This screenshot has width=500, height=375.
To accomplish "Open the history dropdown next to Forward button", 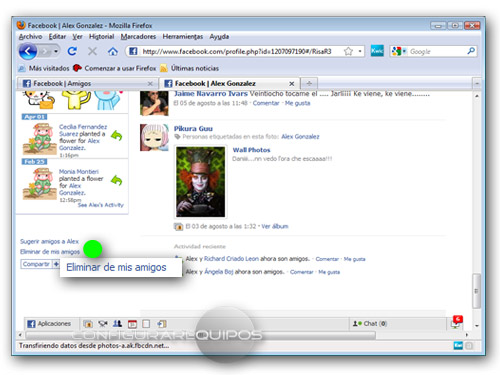I will (56, 51).
